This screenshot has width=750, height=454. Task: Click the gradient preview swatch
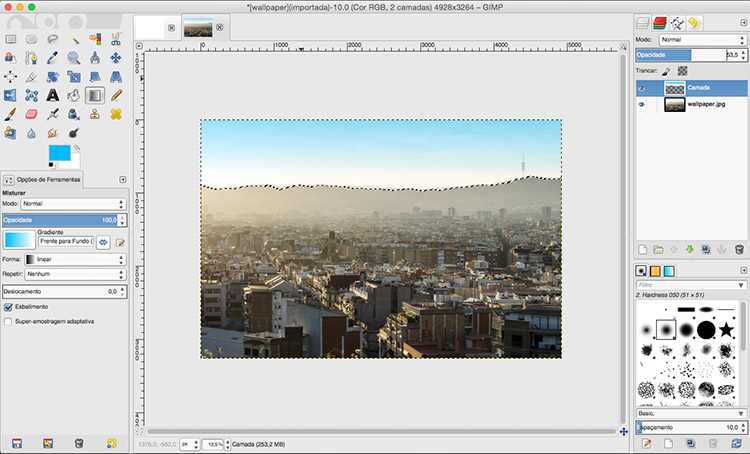coord(20,240)
